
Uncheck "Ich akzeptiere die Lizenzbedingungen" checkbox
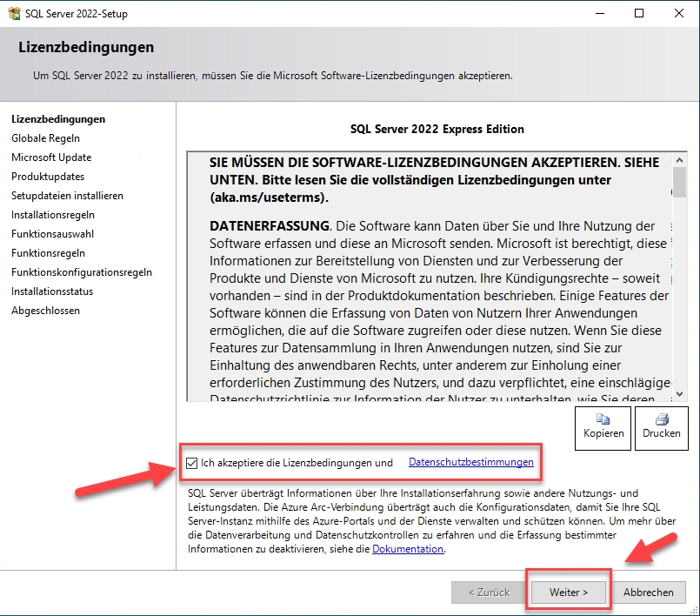click(x=191, y=463)
